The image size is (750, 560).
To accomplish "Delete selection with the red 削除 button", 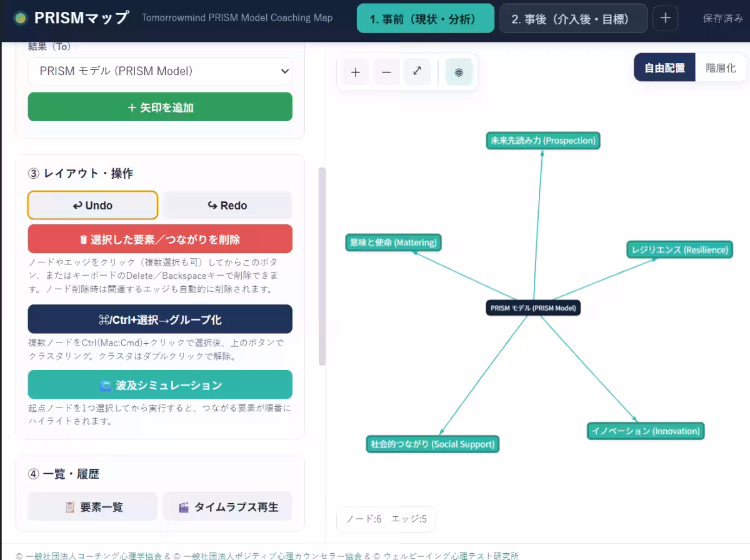I will pyautogui.click(x=160, y=239).
